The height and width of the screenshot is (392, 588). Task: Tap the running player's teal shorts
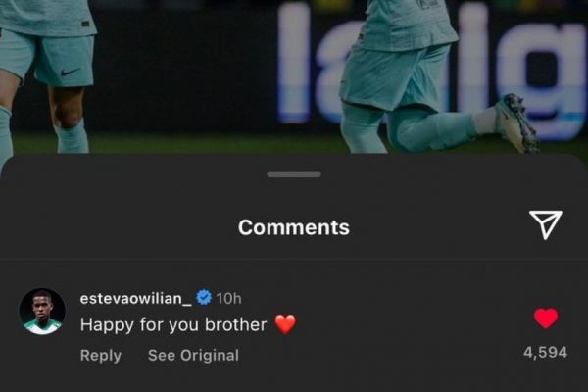(394, 76)
